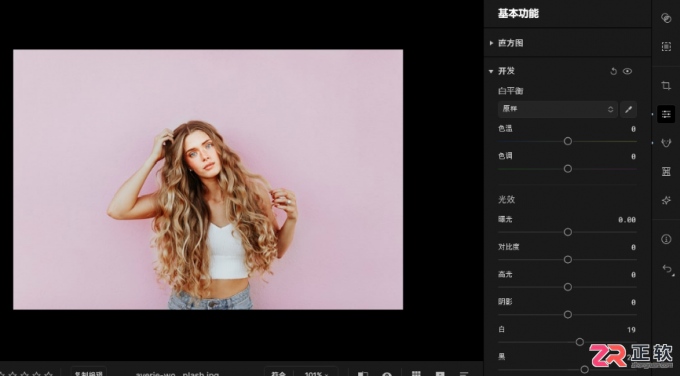Click the 高光 value field
This screenshot has width=680, height=376.
pos(633,275)
